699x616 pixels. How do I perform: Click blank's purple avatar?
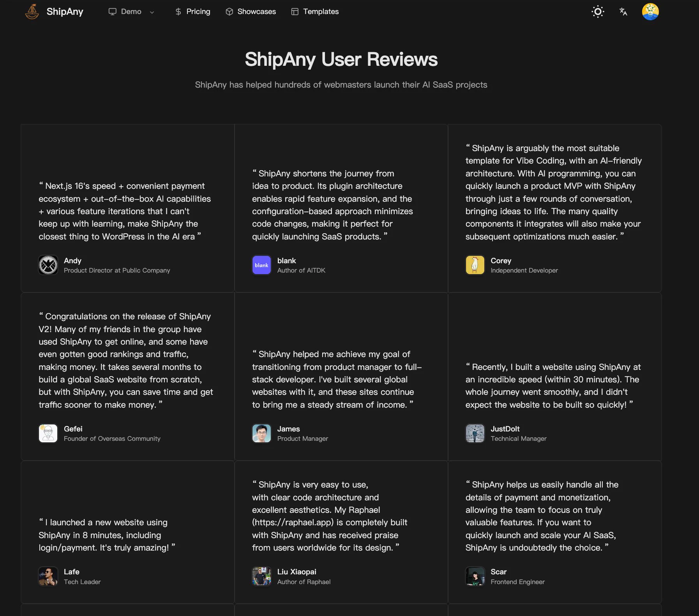(261, 265)
